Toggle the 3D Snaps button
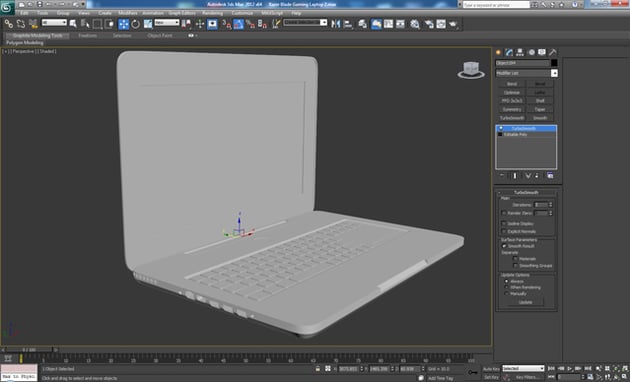Image resolution: width=630 pixels, height=382 pixels. coord(212,24)
